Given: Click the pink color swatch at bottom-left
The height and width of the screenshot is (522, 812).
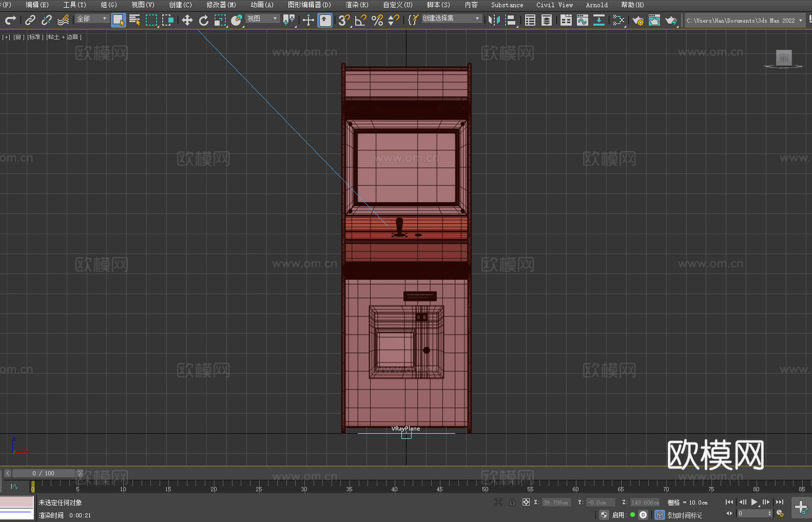Looking at the screenshot, I should [x=16, y=501].
